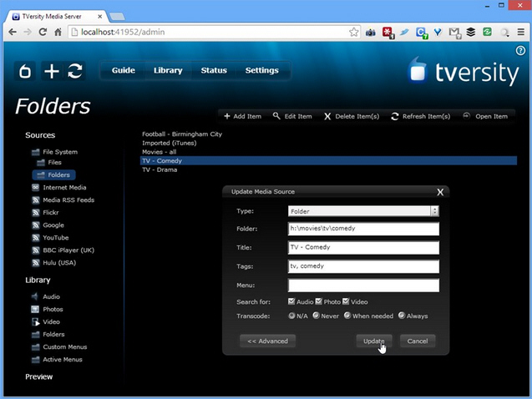Click the refresh library arrows icon
The image size is (532, 399).
[75, 71]
